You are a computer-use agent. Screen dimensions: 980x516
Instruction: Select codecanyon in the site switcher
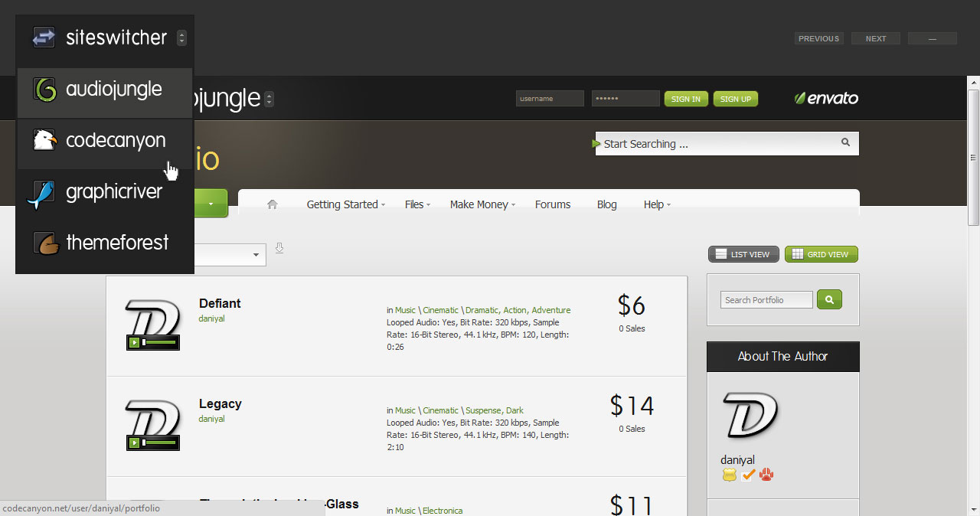105,144
